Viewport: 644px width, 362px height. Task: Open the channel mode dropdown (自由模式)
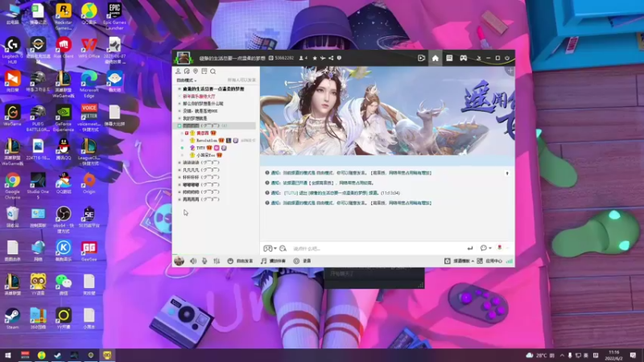(x=187, y=80)
